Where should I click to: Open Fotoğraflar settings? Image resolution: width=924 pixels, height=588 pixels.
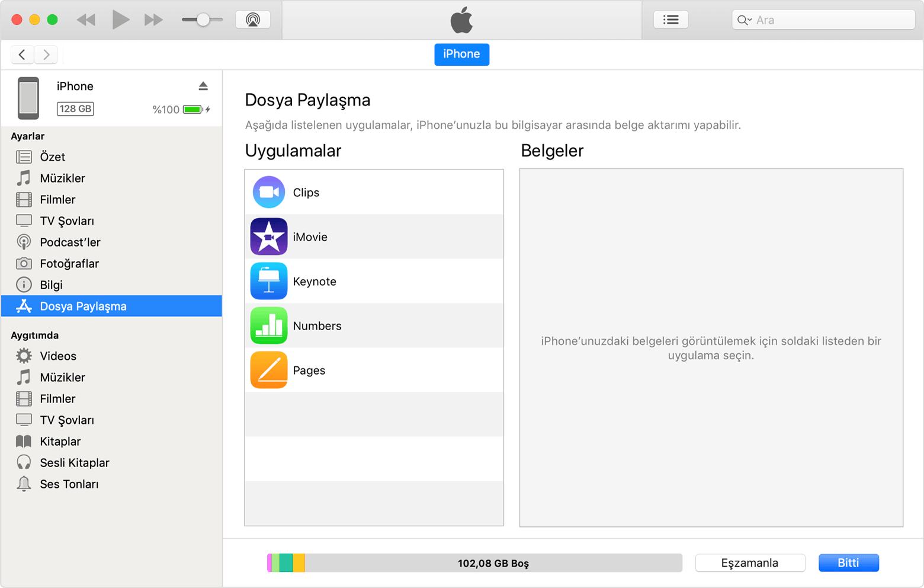coord(111,263)
